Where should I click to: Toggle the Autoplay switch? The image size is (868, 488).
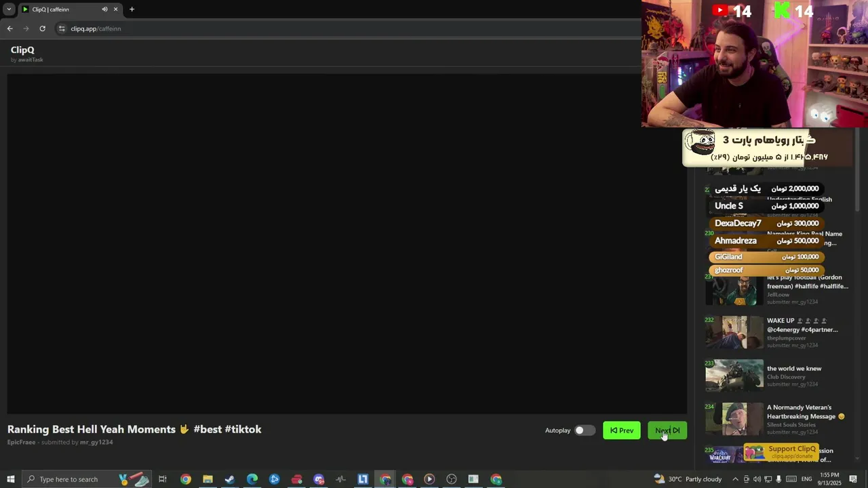point(584,430)
